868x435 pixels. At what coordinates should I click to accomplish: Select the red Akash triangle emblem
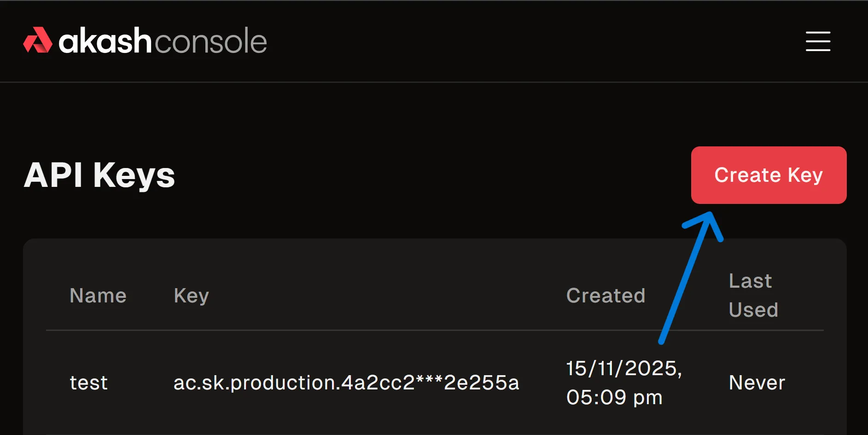coord(39,41)
